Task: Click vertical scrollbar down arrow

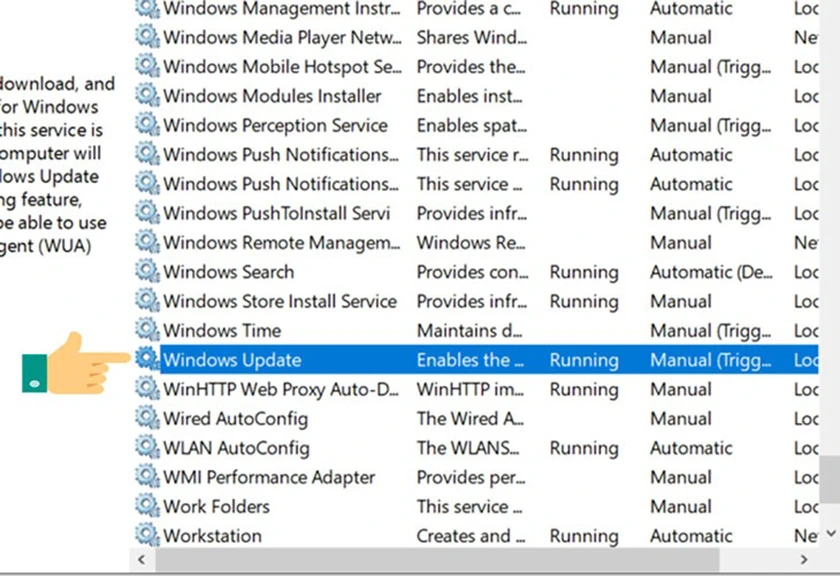Action: (830, 534)
